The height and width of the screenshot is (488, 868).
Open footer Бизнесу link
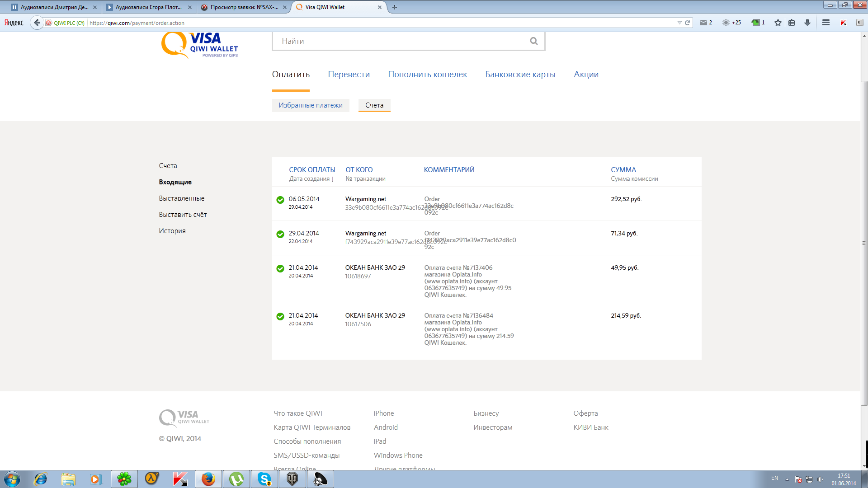(x=486, y=413)
